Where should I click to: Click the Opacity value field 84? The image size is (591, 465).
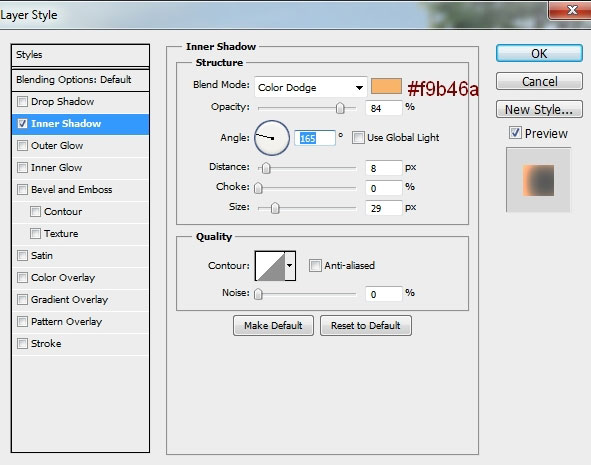coord(384,108)
